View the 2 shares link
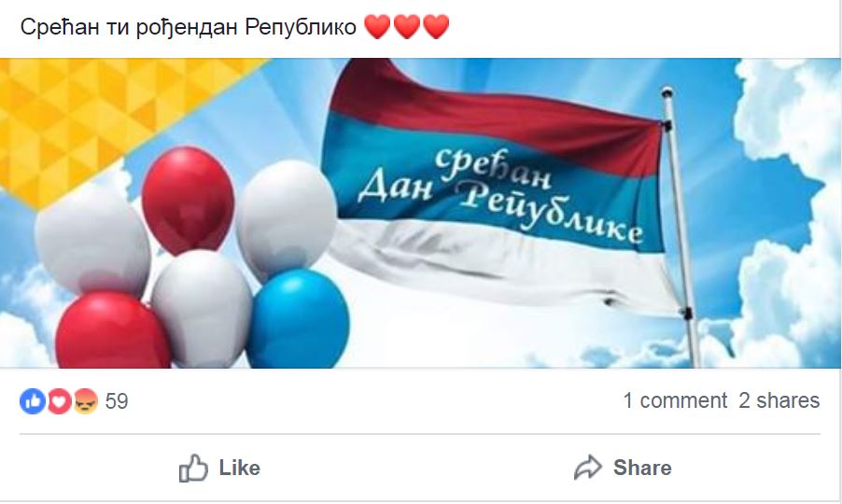This screenshot has height=504, width=842. click(779, 400)
